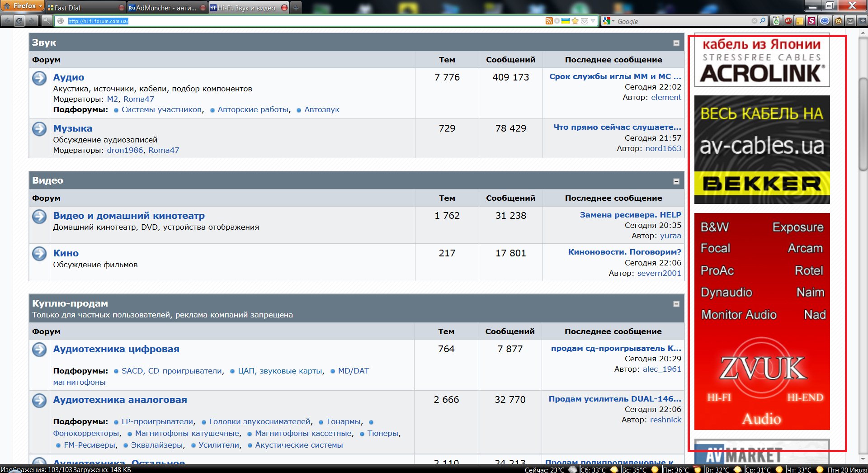Collapse the Видео category section
868x473 pixels.
tap(676, 181)
